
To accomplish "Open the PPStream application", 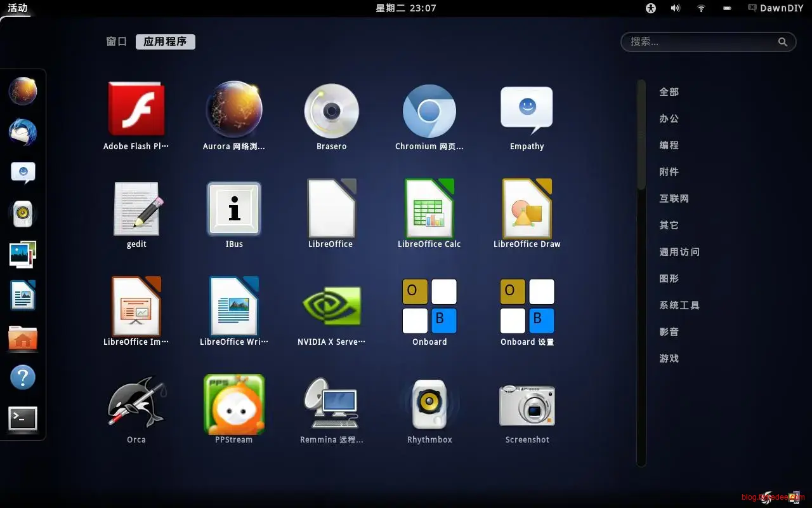I will (233, 404).
